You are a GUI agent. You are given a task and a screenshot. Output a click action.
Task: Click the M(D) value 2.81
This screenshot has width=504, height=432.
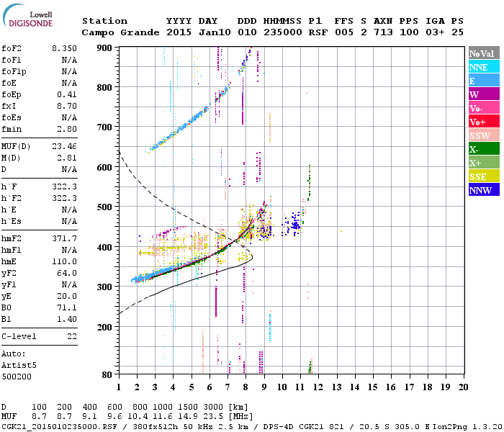pos(67,158)
